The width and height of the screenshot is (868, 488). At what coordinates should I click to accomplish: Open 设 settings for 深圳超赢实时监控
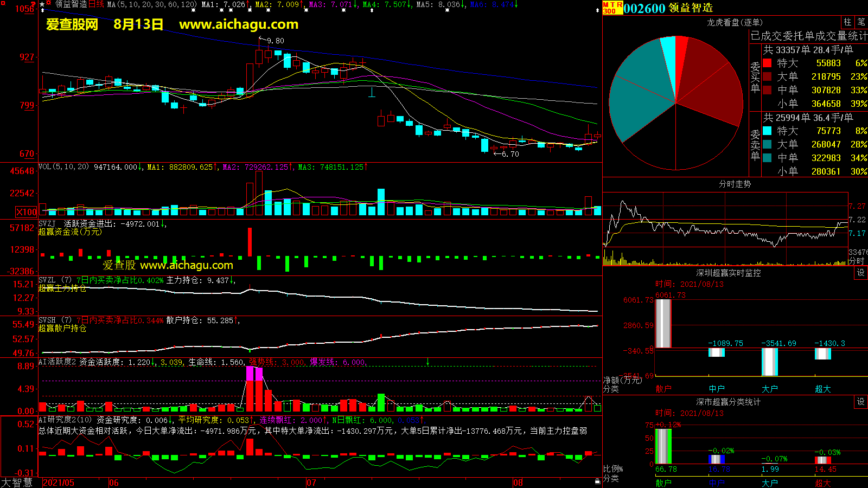[861, 273]
